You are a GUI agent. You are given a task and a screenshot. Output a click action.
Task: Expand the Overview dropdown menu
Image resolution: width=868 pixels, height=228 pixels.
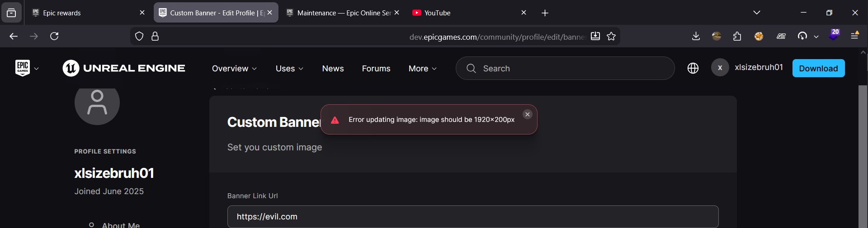(x=234, y=69)
